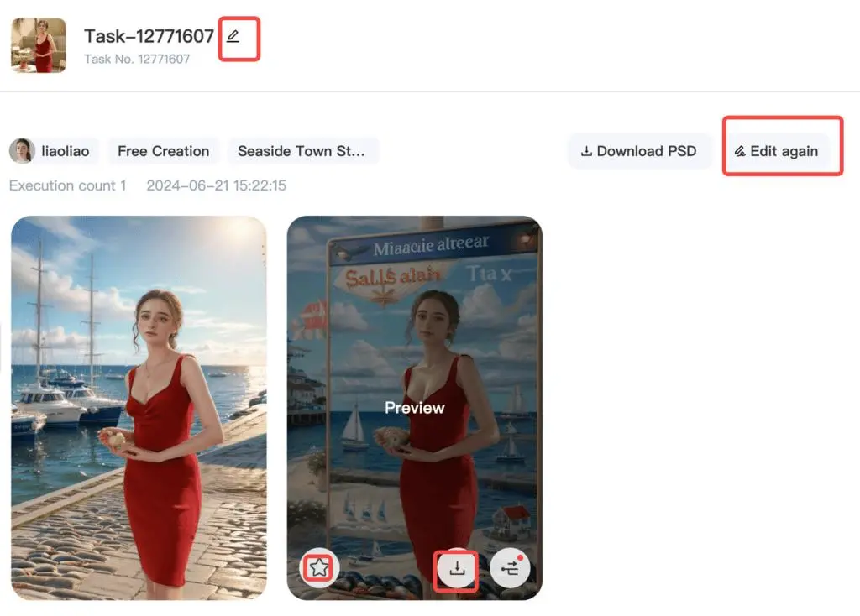Click the Download PSD button
This screenshot has width=860, height=616.
(x=639, y=151)
